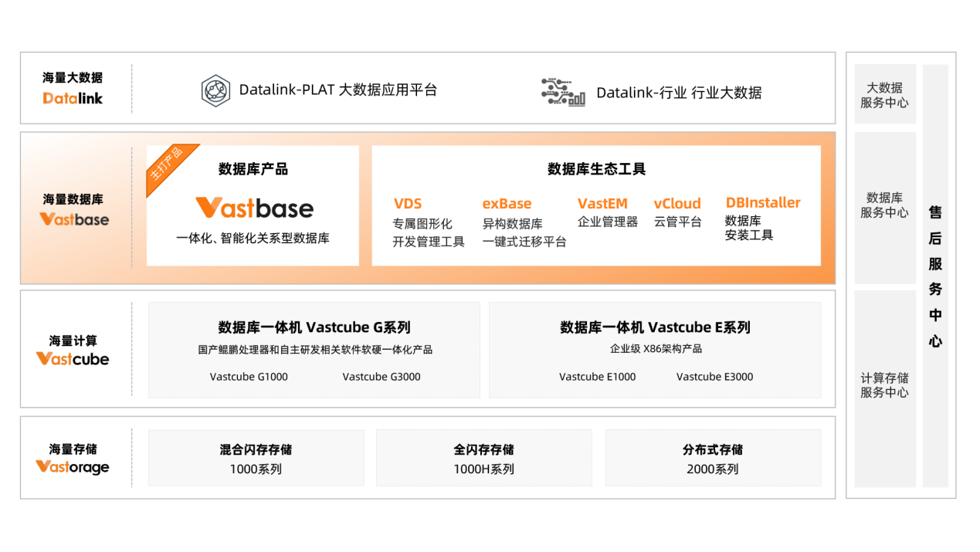This screenshot has width=980, height=552.
Task: Open the 计算存储服务中心 panel
Action: click(x=884, y=385)
